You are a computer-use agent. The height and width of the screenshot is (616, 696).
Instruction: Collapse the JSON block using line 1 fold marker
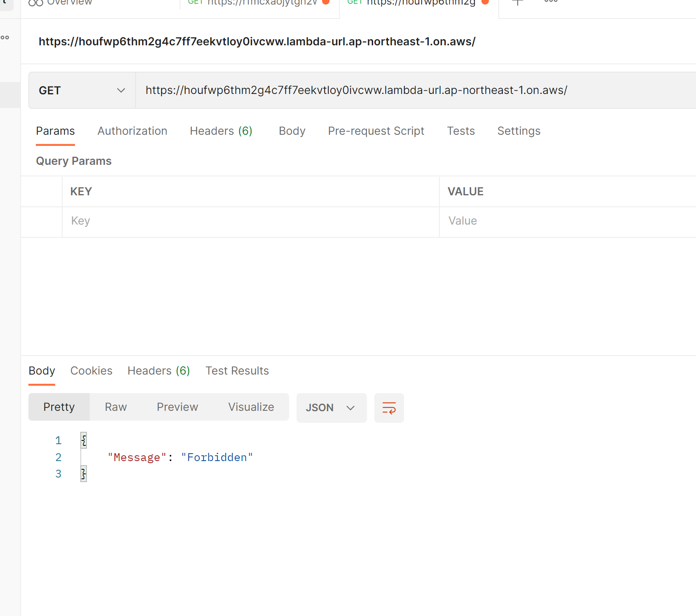(x=83, y=440)
